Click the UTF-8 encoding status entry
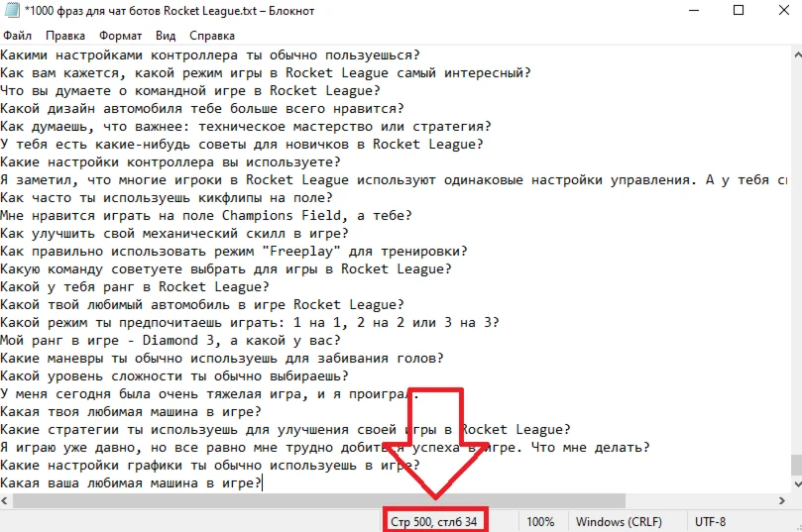Viewport: 802px width, 532px height. click(x=710, y=522)
